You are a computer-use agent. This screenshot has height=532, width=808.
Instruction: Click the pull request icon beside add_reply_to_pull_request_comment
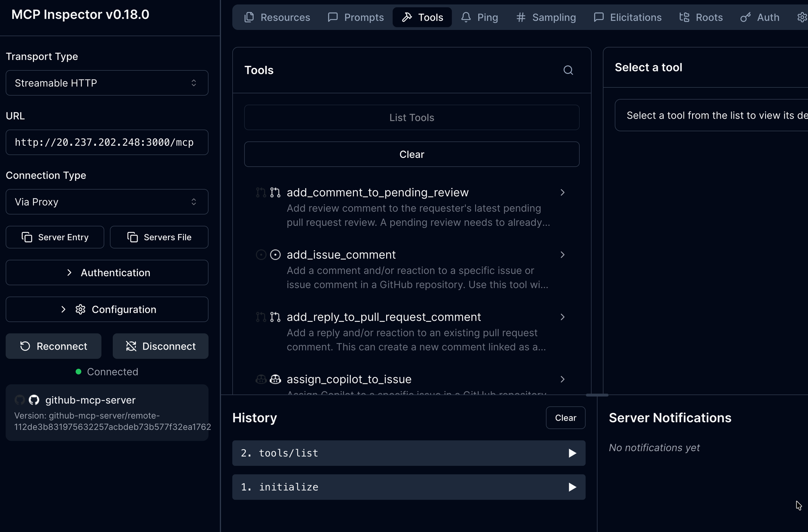[x=275, y=317]
